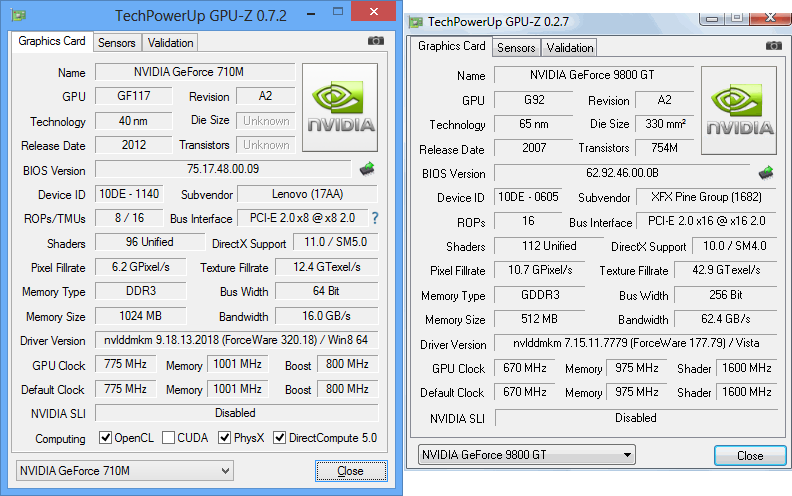Click GPU-Z 0.2.7 title bar app icon
792x496 pixels.
pyautogui.click(x=416, y=22)
